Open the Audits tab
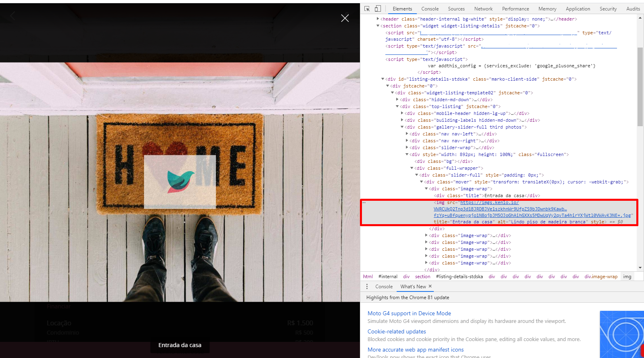The width and height of the screenshot is (644, 358). [x=633, y=9]
